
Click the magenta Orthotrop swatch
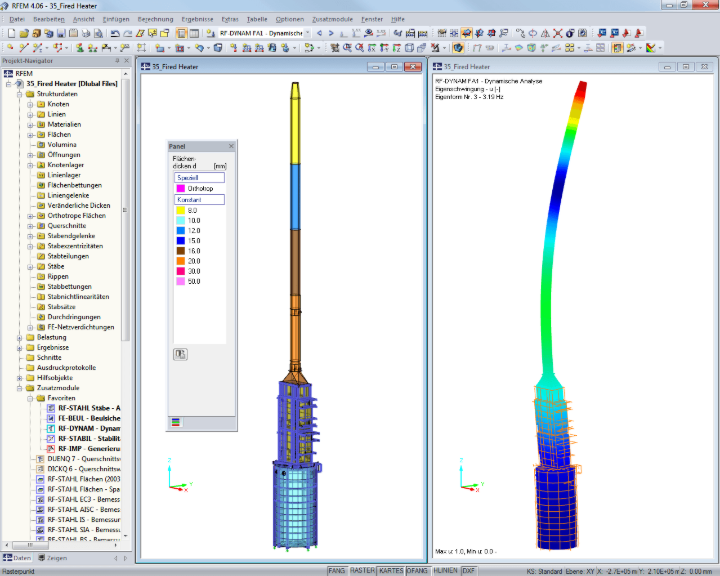180,188
